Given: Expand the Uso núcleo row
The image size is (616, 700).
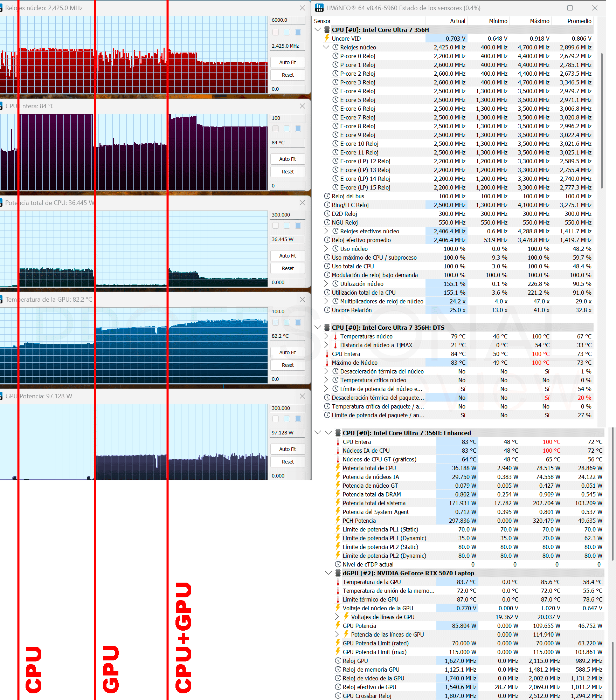Looking at the screenshot, I should (326, 248).
